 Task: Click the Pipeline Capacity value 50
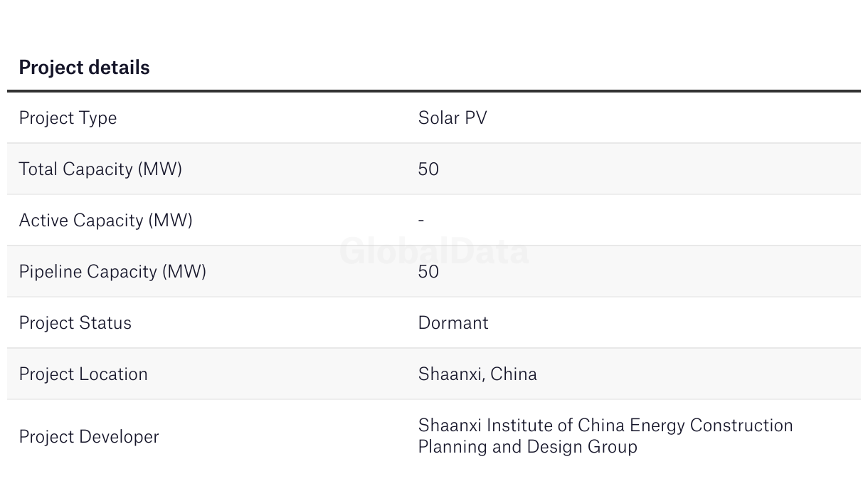coord(428,272)
